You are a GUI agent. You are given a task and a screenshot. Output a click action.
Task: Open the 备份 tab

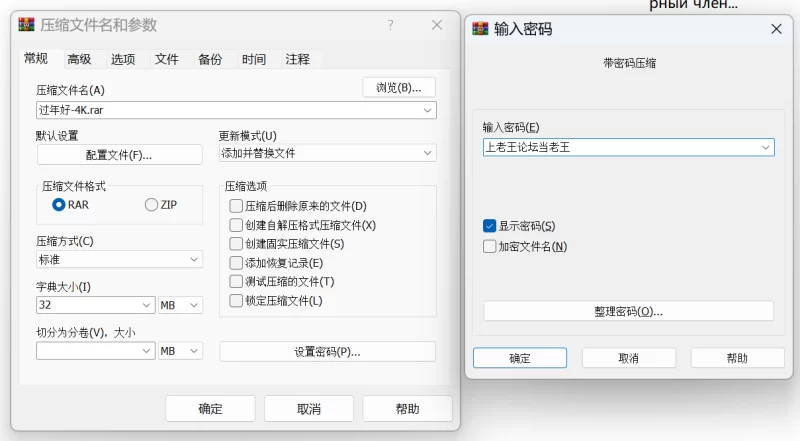point(210,59)
